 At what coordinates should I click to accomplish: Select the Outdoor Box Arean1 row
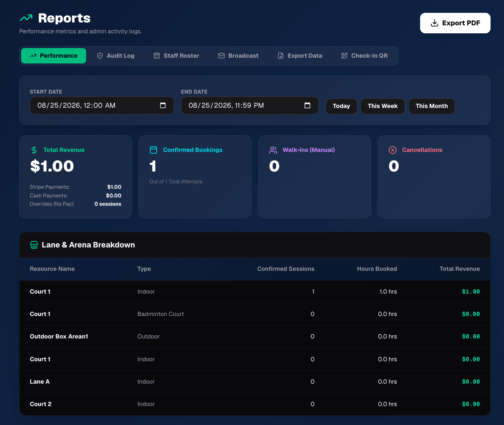255,337
